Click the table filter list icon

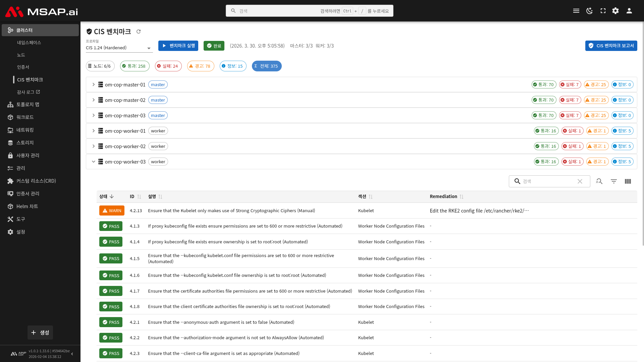pyautogui.click(x=614, y=181)
